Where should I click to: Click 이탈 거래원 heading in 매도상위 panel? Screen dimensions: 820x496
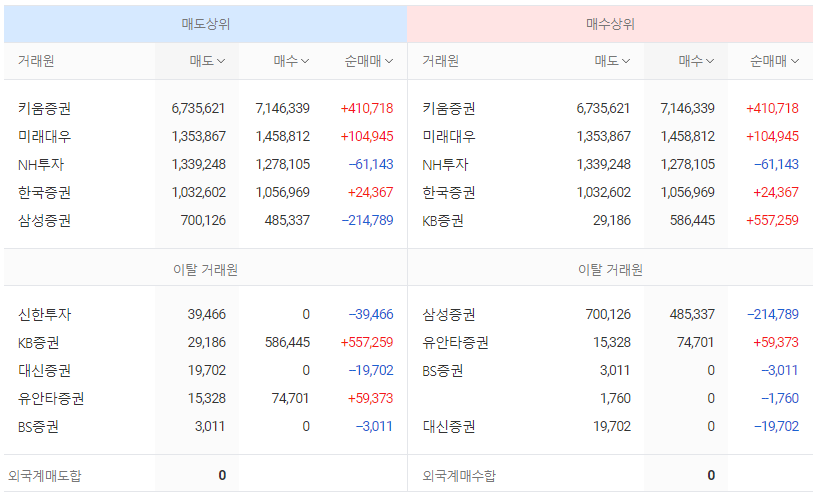(x=206, y=270)
